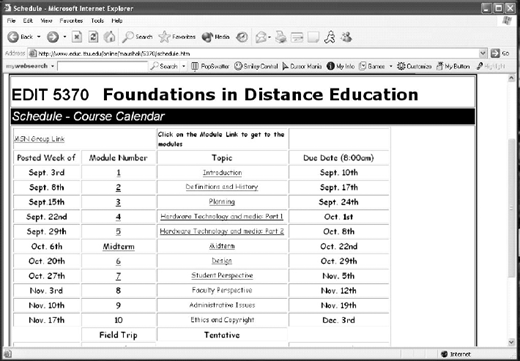Print the page with the printer icon

point(281,37)
